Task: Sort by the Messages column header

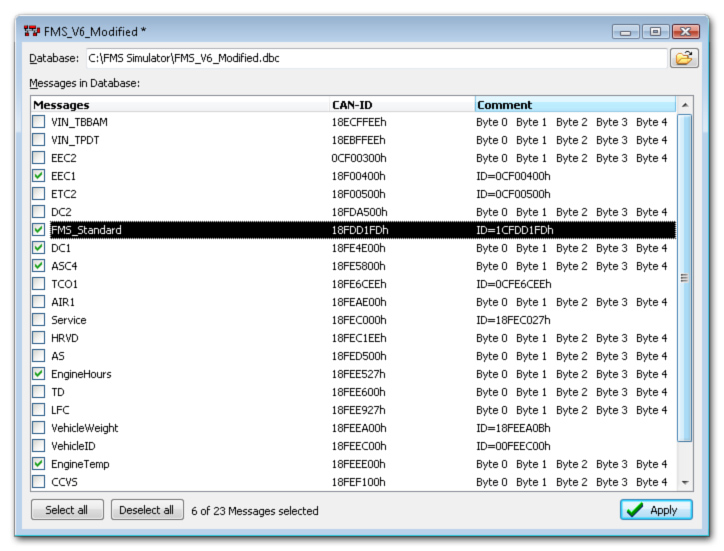Action: click(180, 105)
